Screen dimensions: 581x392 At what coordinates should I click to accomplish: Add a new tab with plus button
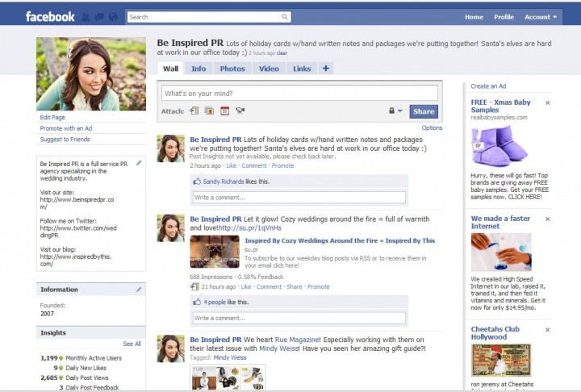click(326, 69)
